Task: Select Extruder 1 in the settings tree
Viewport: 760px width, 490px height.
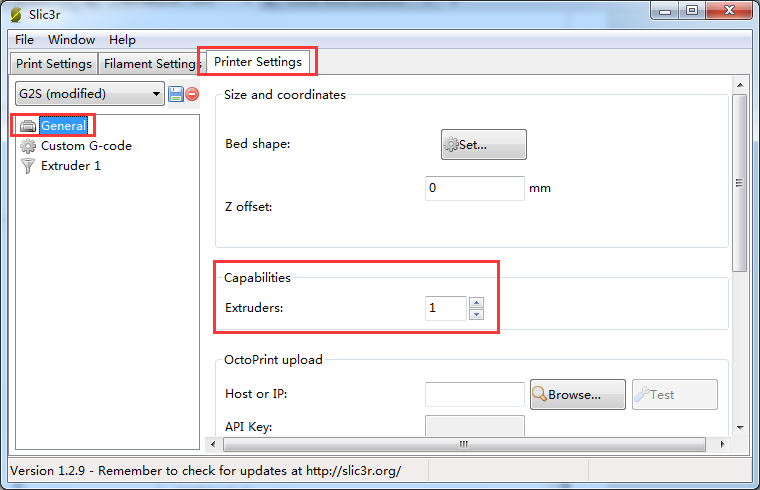Action: pos(71,166)
